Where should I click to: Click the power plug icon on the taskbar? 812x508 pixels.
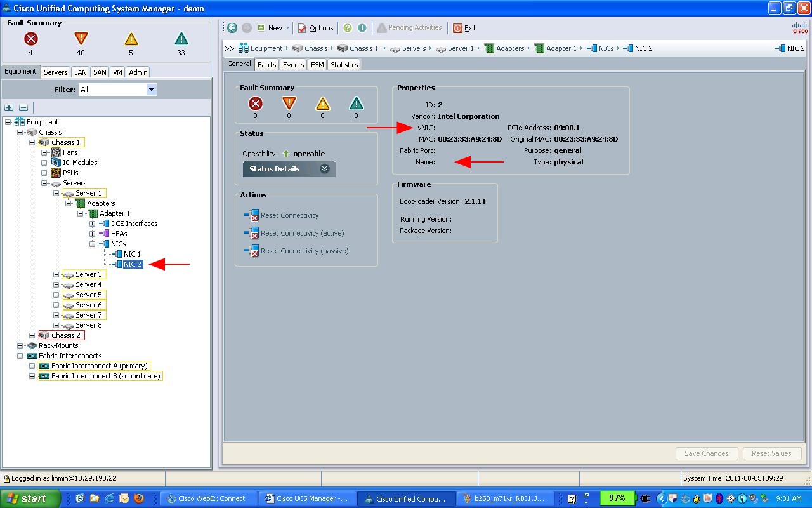click(646, 498)
